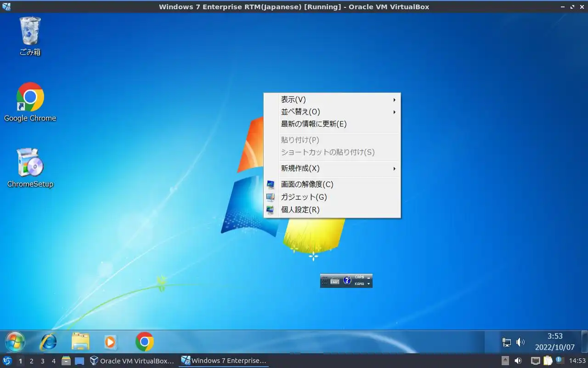This screenshot has width=588, height=368.
Task: Open the 新規作成(X) submenu
Action: pyautogui.click(x=332, y=168)
